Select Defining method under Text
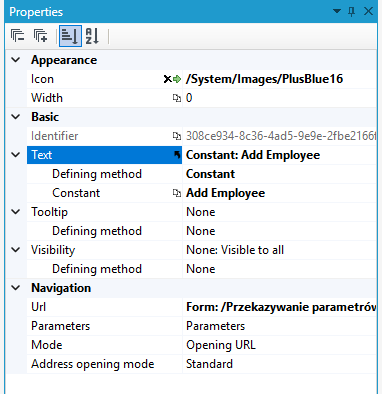 97,174
